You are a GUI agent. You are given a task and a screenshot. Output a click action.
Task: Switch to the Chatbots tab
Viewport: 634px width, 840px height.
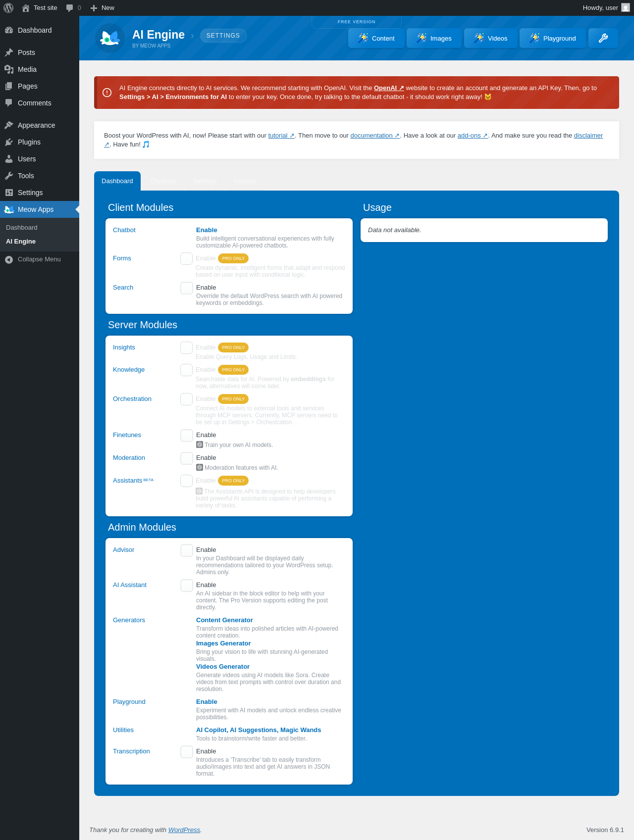[163, 181]
